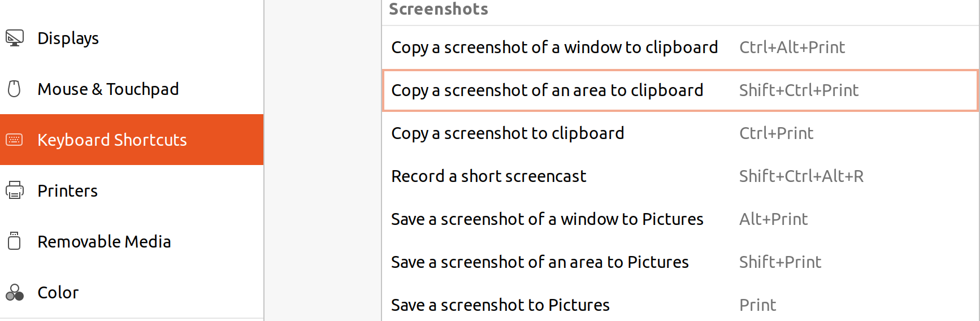Open the Printers settings label

click(x=67, y=191)
